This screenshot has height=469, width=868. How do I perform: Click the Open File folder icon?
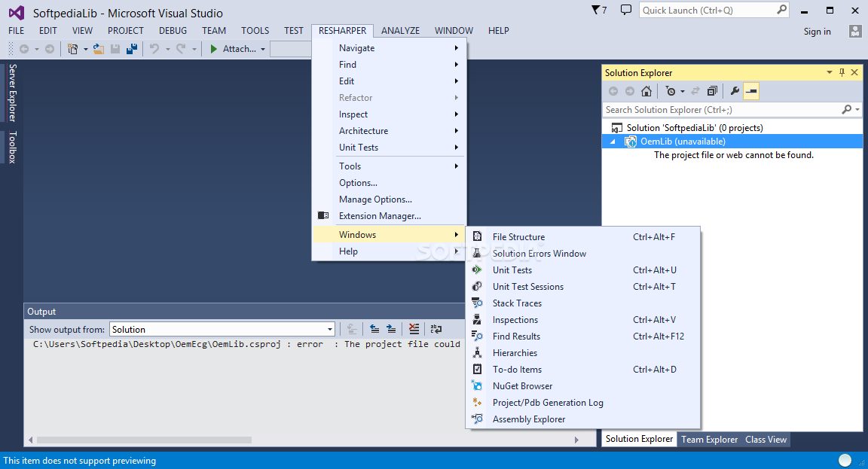pyautogui.click(x=99, y=49)
